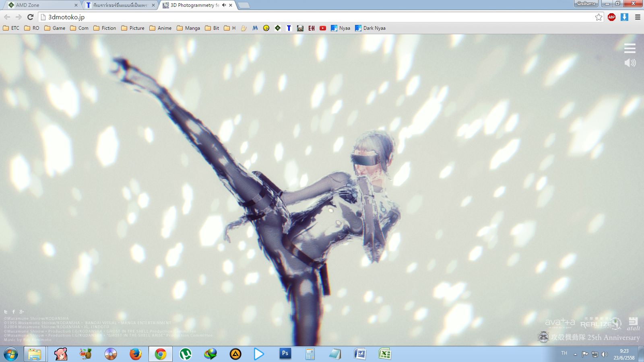This screenshot has height=362, width=644.
Task: Open the blue download extension icon
Action: 624,17
